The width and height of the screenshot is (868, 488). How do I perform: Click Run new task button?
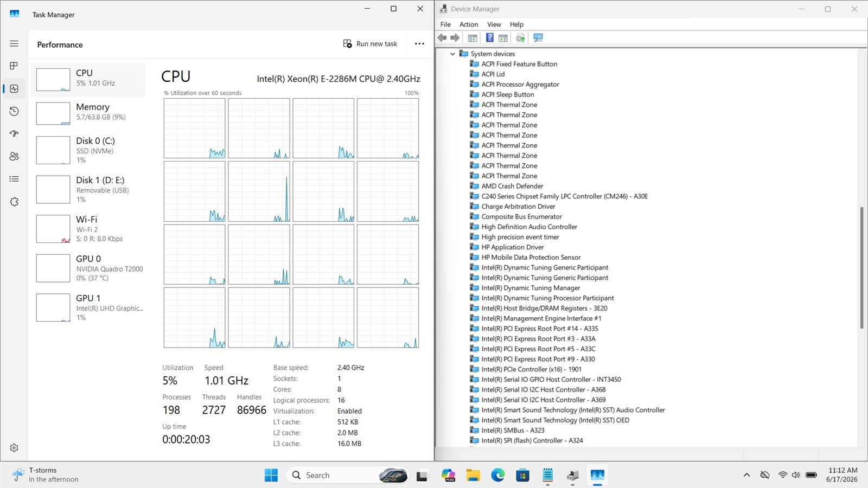371,44
